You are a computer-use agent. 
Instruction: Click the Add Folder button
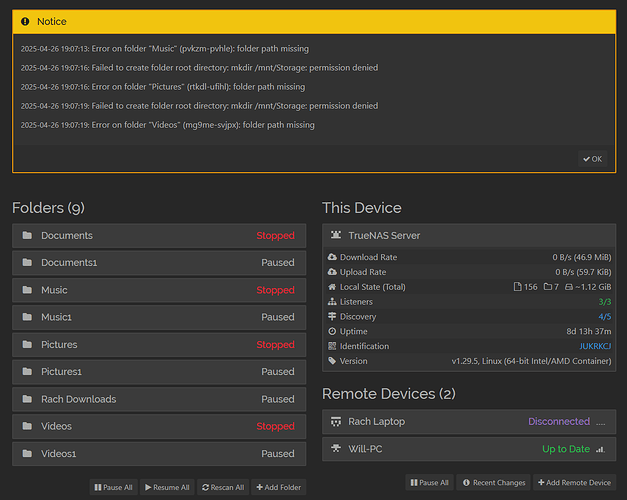coord(279,487)
